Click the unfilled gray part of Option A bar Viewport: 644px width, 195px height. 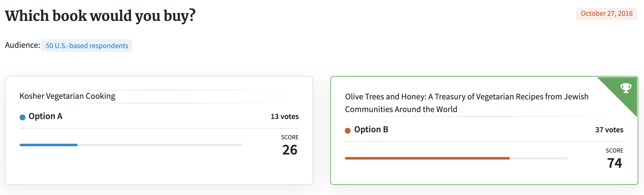pos(160,145)
